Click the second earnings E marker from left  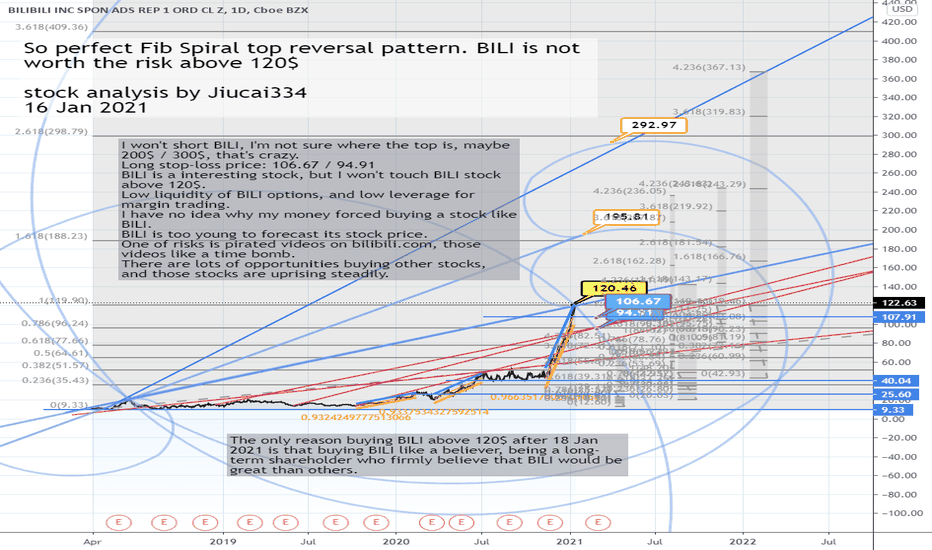163,523
